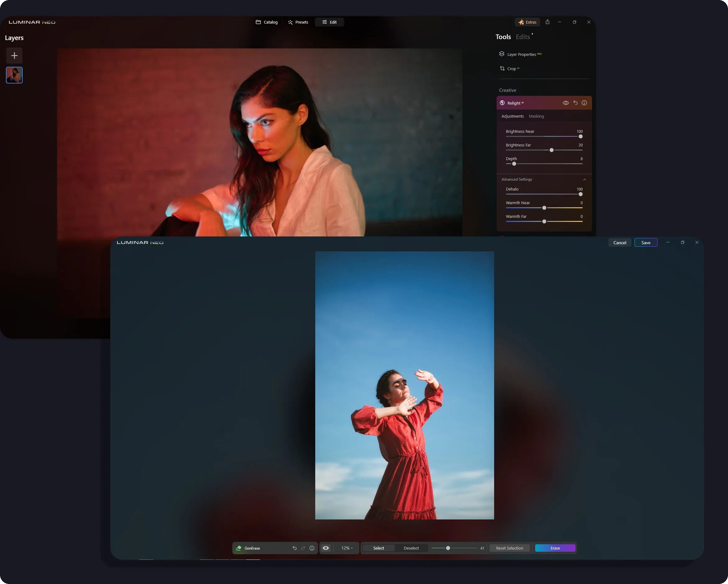Image resolution: width=728 pixels, height=584 pixels.
Task: Switch to the Masking tab
Action: (x=536, y=116)
